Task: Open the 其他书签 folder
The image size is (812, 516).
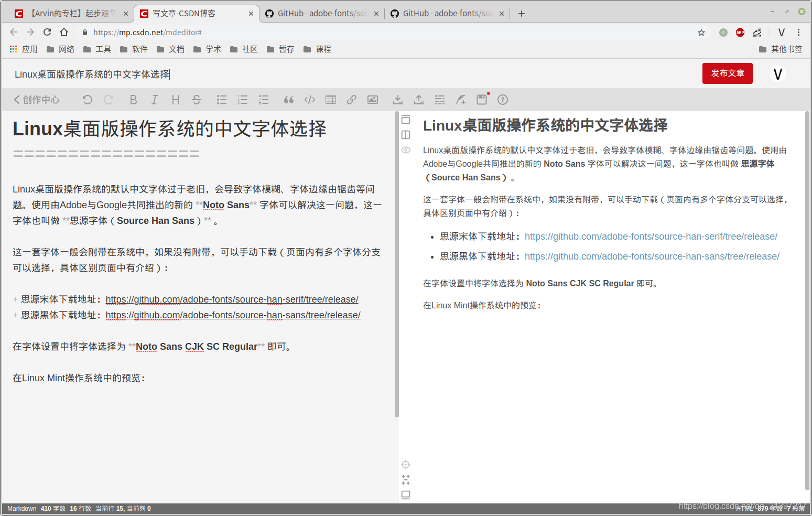Action: (781, 49)
